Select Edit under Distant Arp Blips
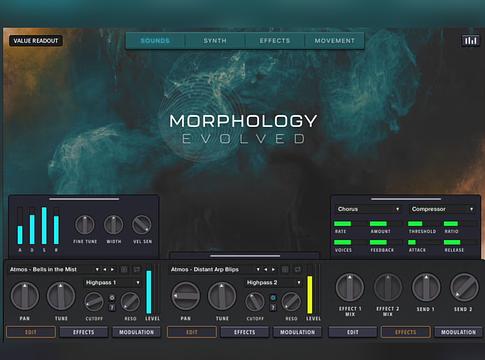The image size is (485, 360). (192, 332)
